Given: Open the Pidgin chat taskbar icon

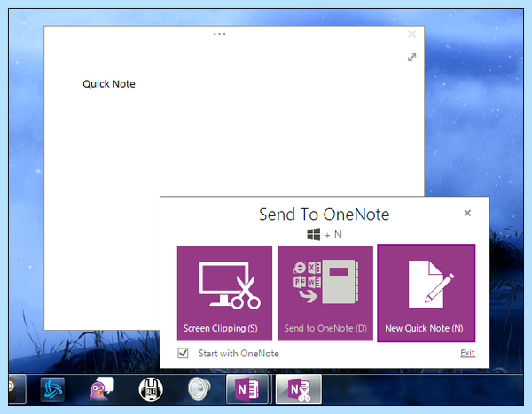Looking at the screenshot, I should [x=101, y=388].
